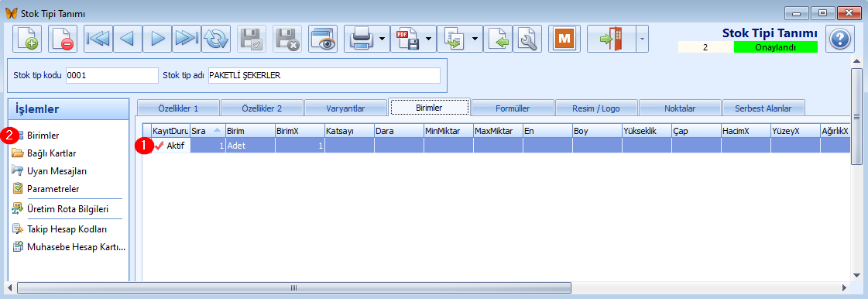Click the Katsayı column header
The height and width of the screenshot is (299, 868).
click(x=349, y=131)
